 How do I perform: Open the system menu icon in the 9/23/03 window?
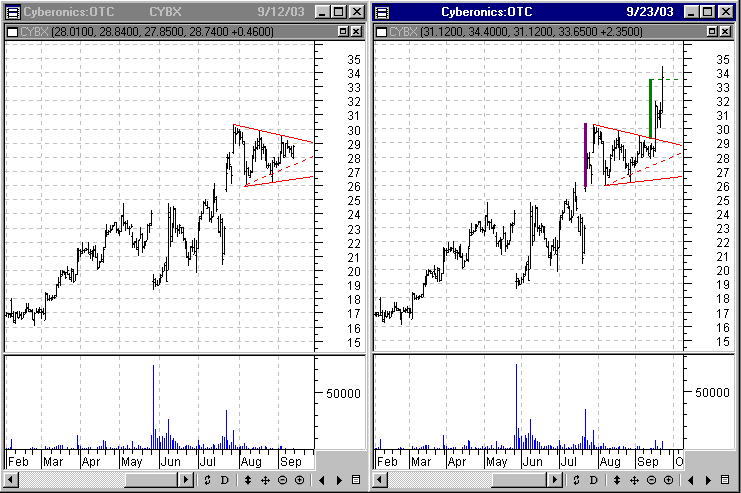[x=382, y=12]
